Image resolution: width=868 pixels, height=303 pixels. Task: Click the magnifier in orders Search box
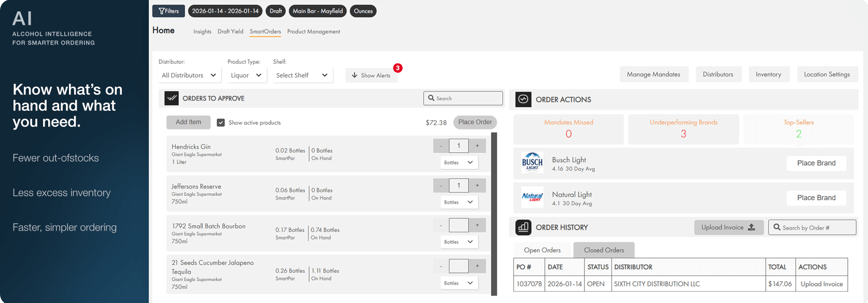pyautogui.click(x=431, y=98)
